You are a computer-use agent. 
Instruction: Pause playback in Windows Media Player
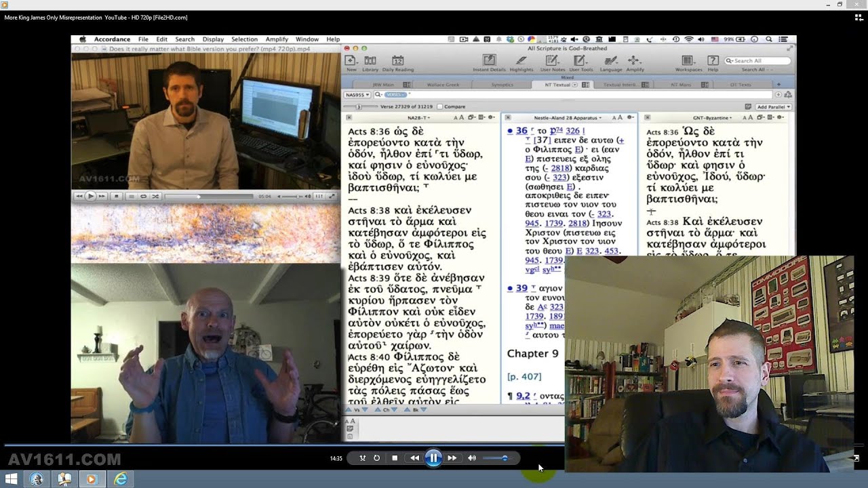(x=433, y=458)
